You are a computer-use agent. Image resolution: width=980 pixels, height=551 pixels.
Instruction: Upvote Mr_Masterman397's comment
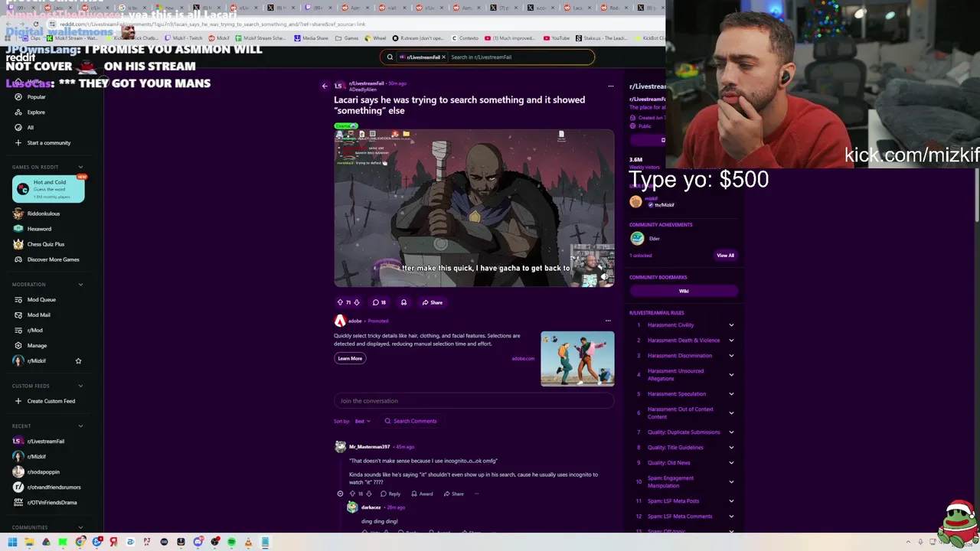click(x=352, y=494)
